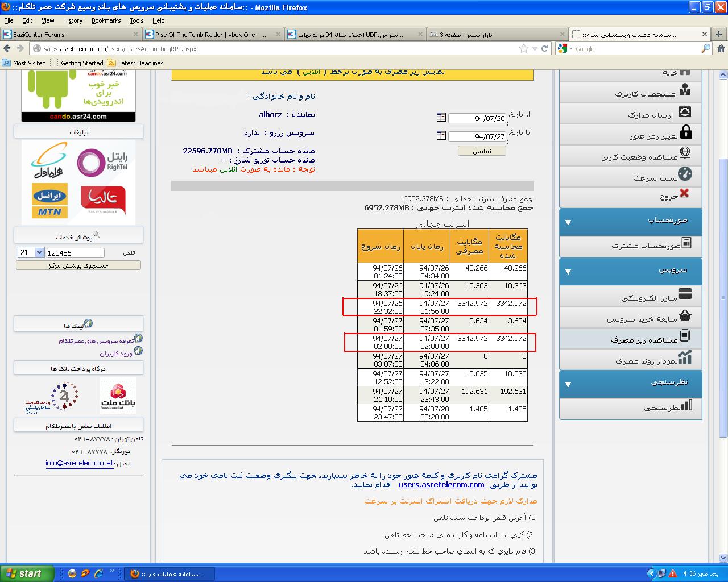Click the purchase history basket icon
This screenshot has width=728, height=582.
point(685,316)
